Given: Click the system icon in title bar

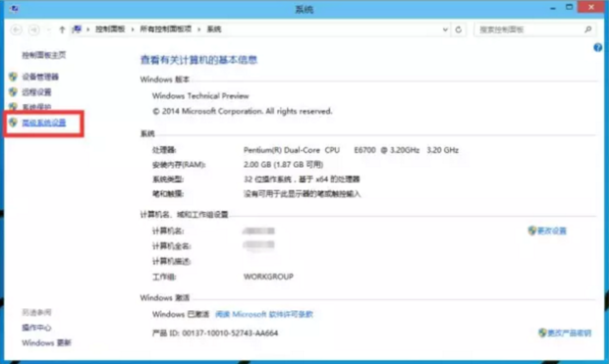Looking at the screenshot, I should point(15,9).
